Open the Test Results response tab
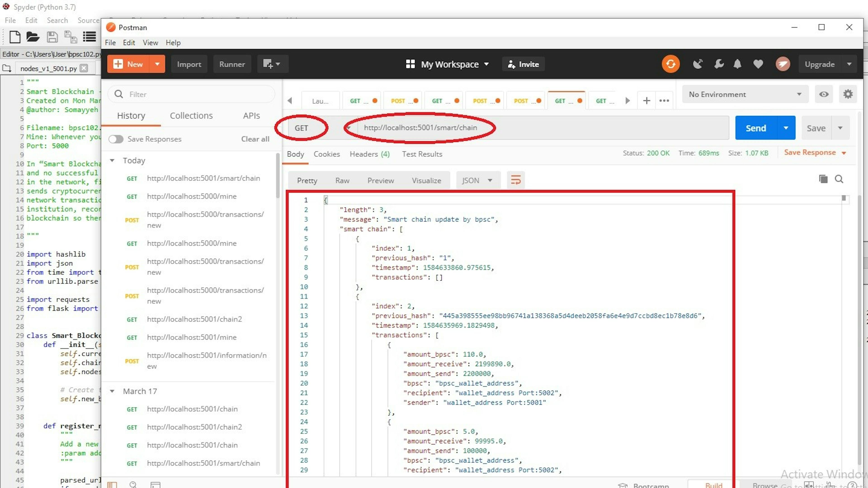868x488 pixels. [422, 154]
